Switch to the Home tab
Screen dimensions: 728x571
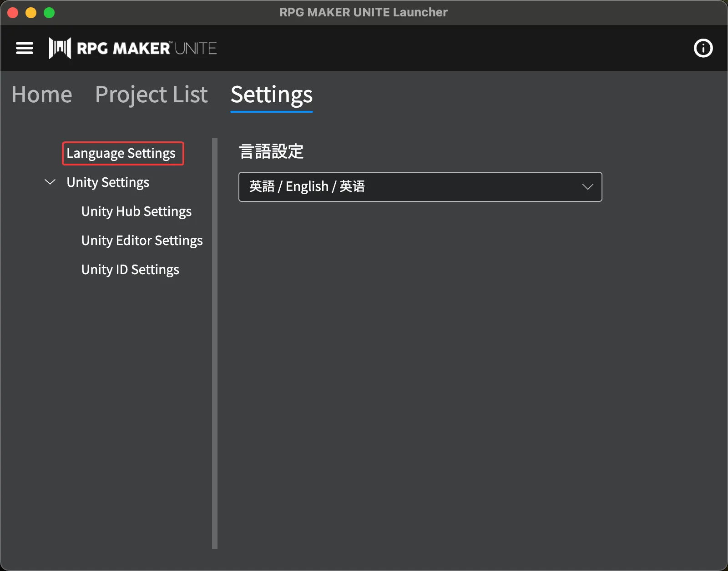pyautogui.click(x=42, y=95)
